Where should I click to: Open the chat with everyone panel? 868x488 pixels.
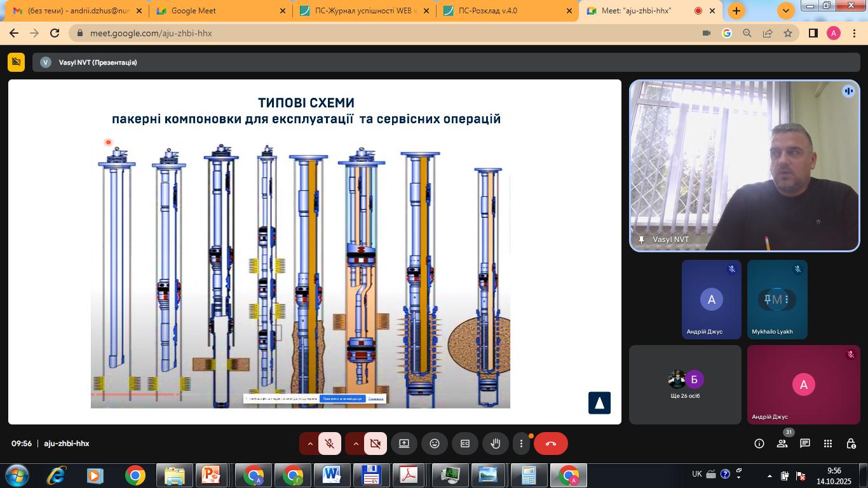805,444
